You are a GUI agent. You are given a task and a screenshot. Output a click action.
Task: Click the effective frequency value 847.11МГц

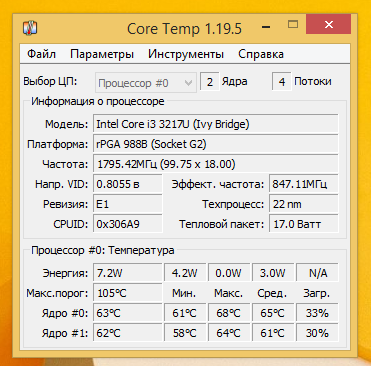click(x=304, y=184)
